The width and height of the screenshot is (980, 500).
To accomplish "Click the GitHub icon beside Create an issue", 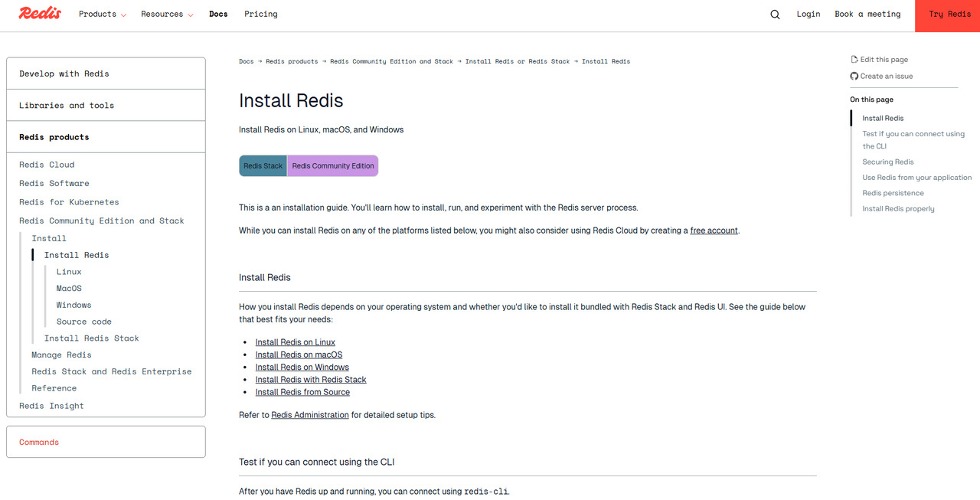I will [854, 76].
